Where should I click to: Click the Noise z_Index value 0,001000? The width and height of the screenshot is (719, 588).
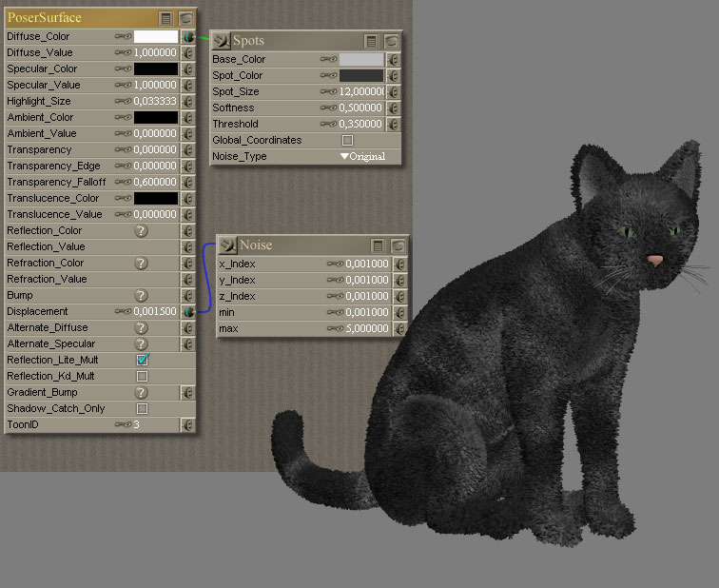[367, 296]
